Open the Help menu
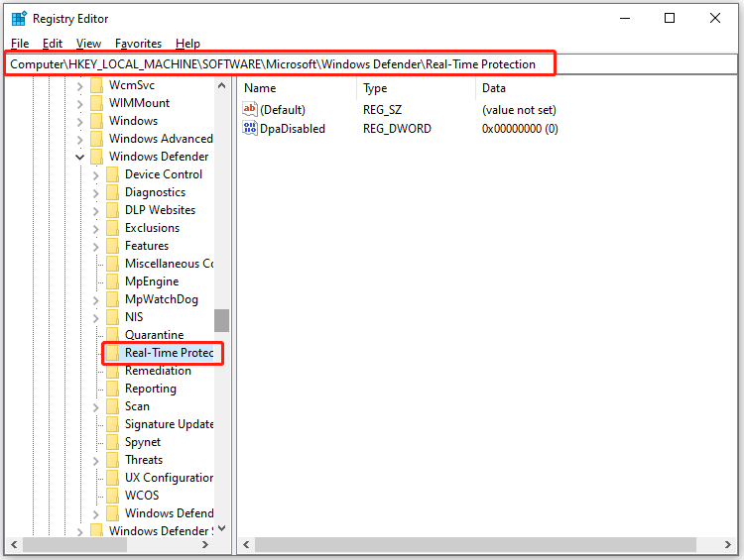 pos(187,44)
